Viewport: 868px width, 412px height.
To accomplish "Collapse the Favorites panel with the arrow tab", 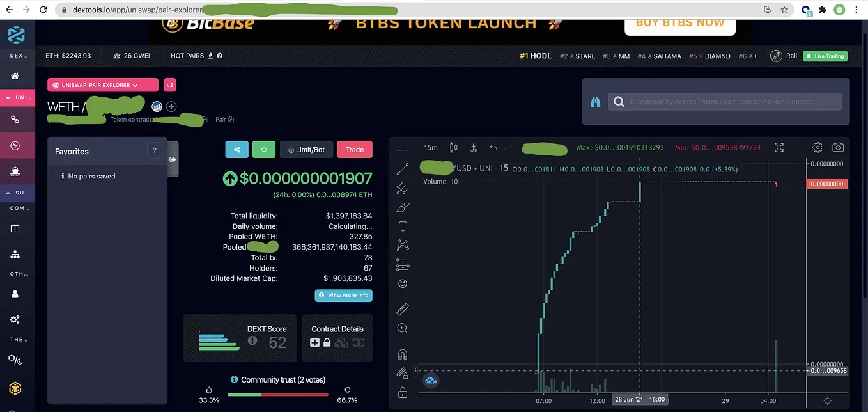I will [173, 159].
